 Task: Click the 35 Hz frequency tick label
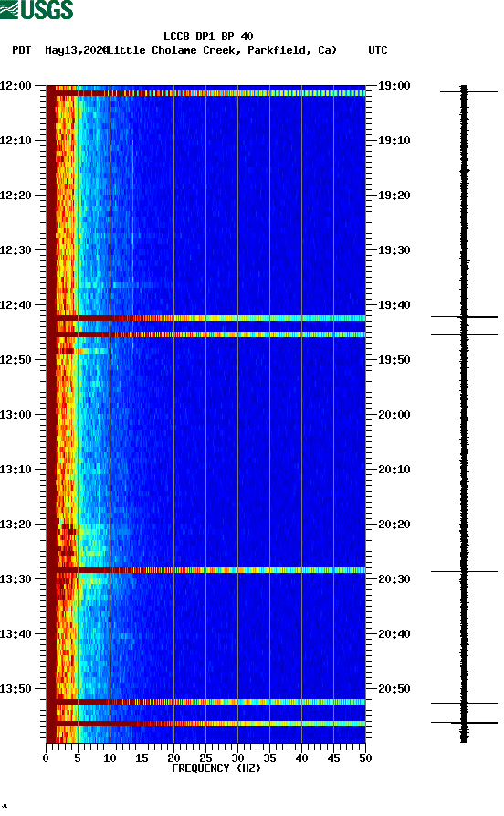269,758
